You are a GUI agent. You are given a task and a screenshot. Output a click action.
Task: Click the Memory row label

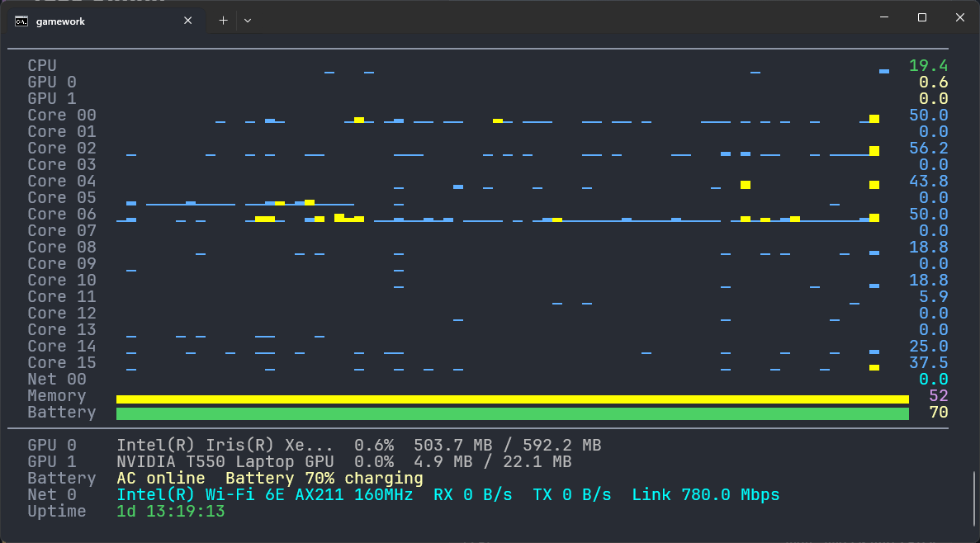tap(57, 395)
